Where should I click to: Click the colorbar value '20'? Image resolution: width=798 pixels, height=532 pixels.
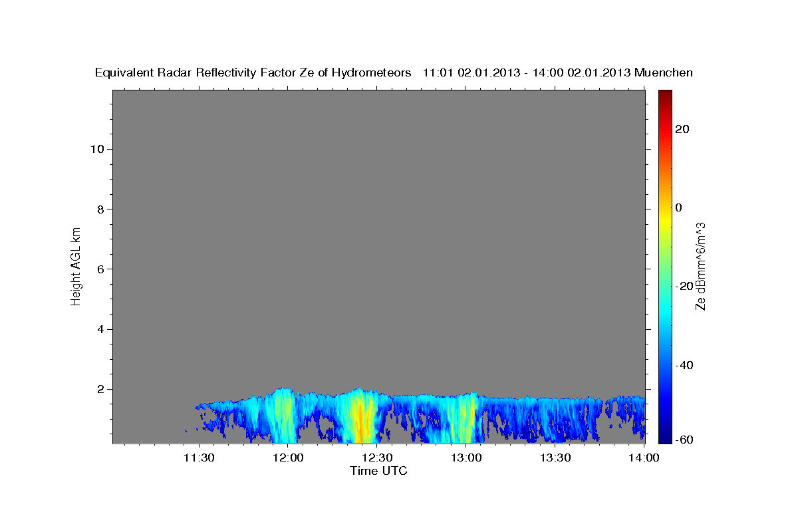682,129
